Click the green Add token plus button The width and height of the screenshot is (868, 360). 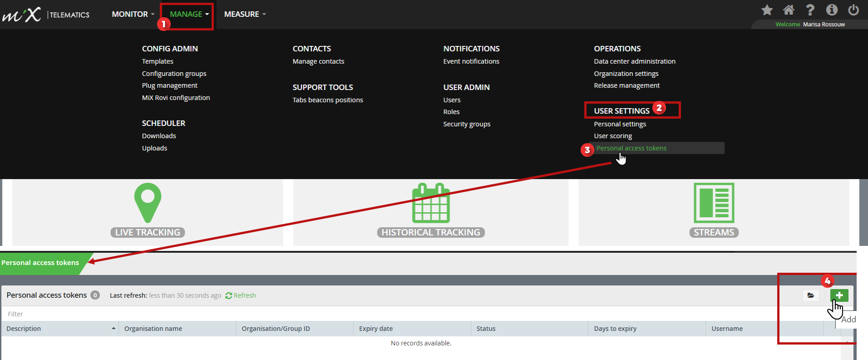click(839, 295)
